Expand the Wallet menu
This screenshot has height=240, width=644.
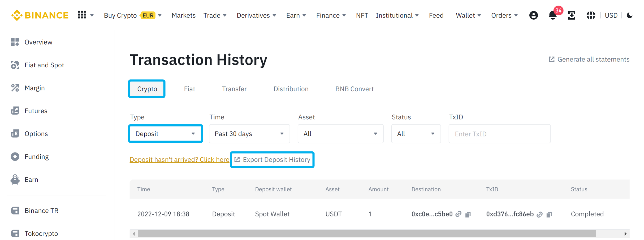click(x=479, y=15)
